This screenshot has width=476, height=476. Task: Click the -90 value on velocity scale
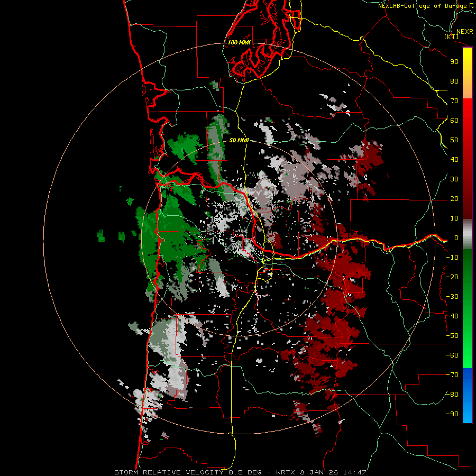pyautogui.click(x=452, y=414)
